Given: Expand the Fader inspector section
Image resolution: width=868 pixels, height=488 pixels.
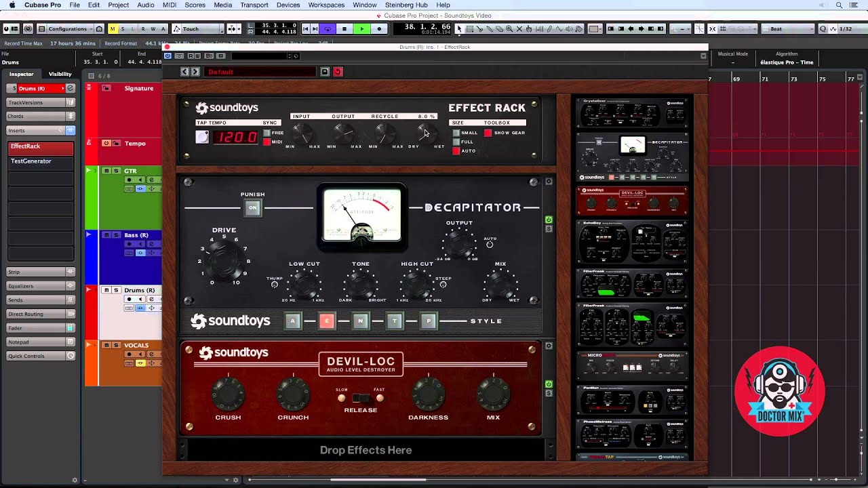Looking at the screenshot, I should coord(41,328).
